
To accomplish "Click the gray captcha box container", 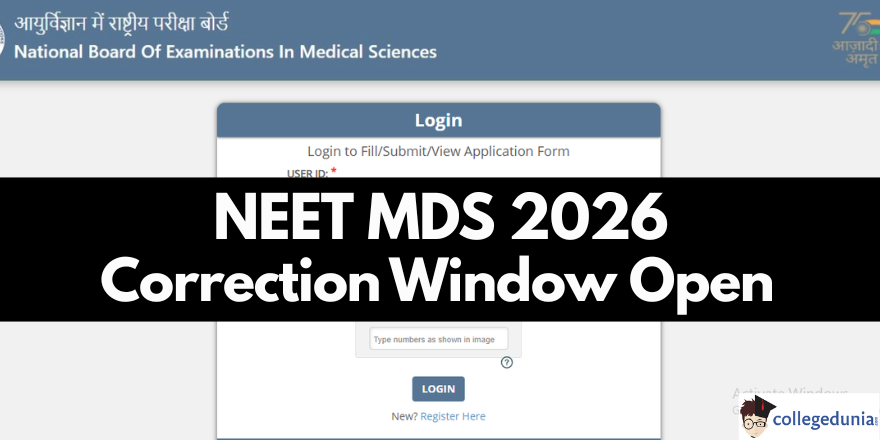I will tap(439, 340).
